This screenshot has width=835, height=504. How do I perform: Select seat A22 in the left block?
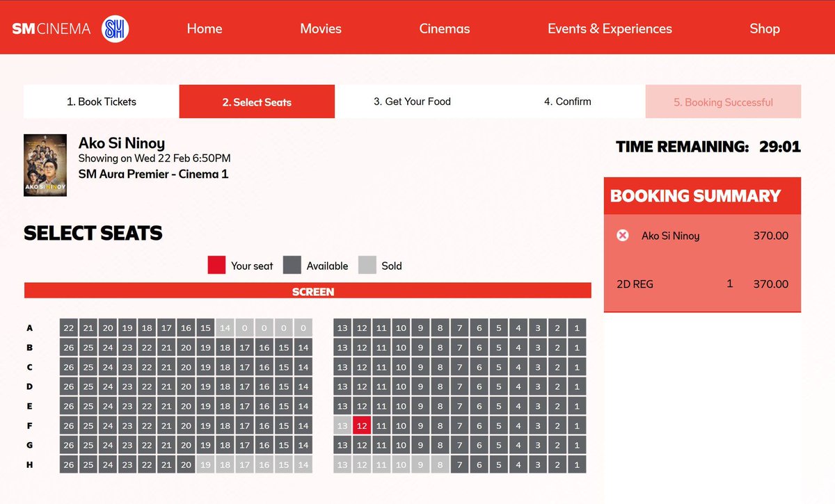(x=68, y=328)
